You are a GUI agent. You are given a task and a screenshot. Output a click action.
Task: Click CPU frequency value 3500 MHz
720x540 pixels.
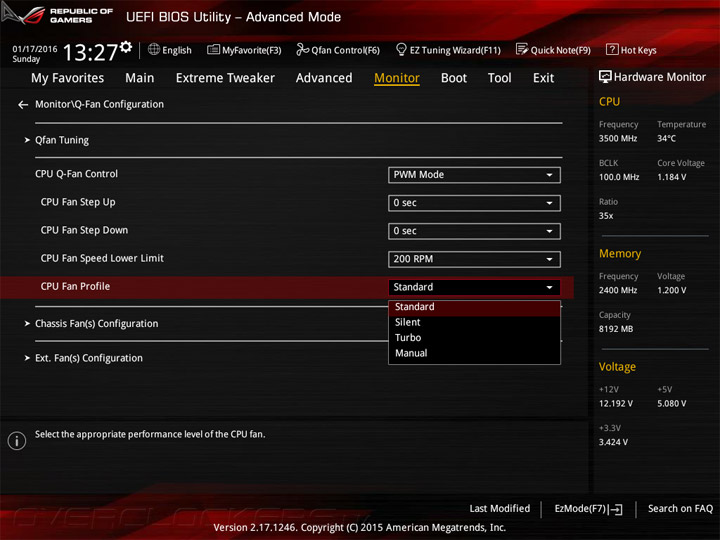click(618, 139)
